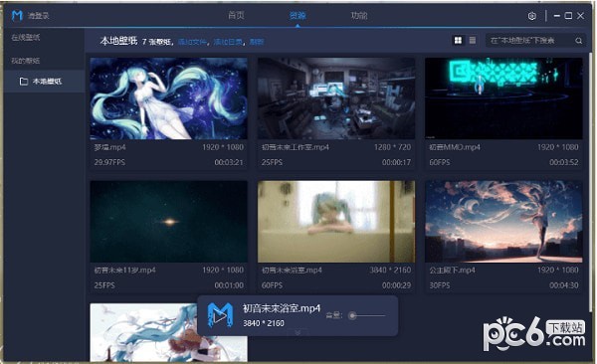Click the play logo in the now-playing popup
The width and height of the screenshot is (597, 364).
tap(220, 315)
